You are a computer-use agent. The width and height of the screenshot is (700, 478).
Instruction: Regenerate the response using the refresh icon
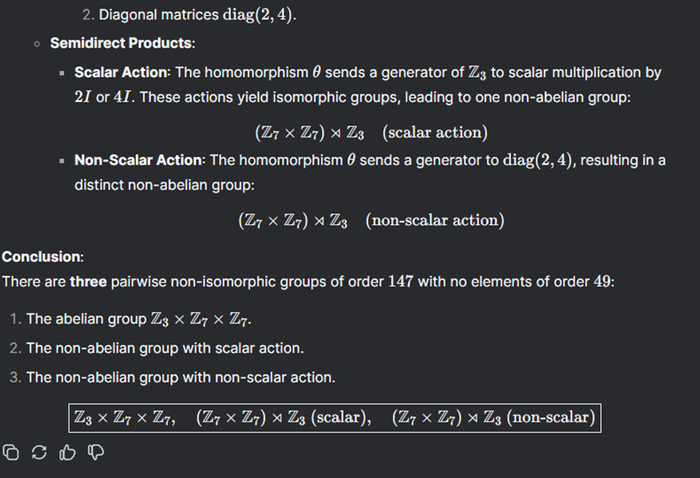(x=39, y=452)
